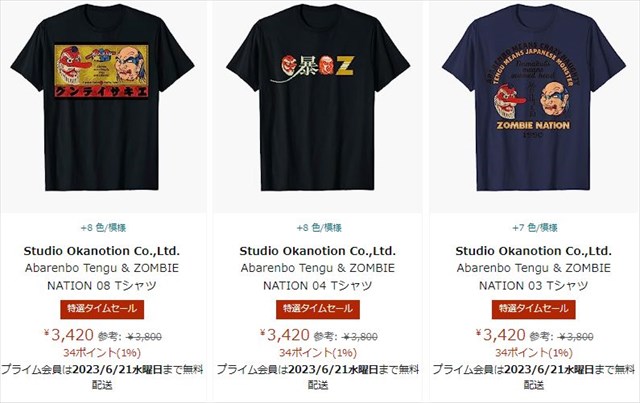Show +8 colors for NATION 08 shirt

[103, 227]
